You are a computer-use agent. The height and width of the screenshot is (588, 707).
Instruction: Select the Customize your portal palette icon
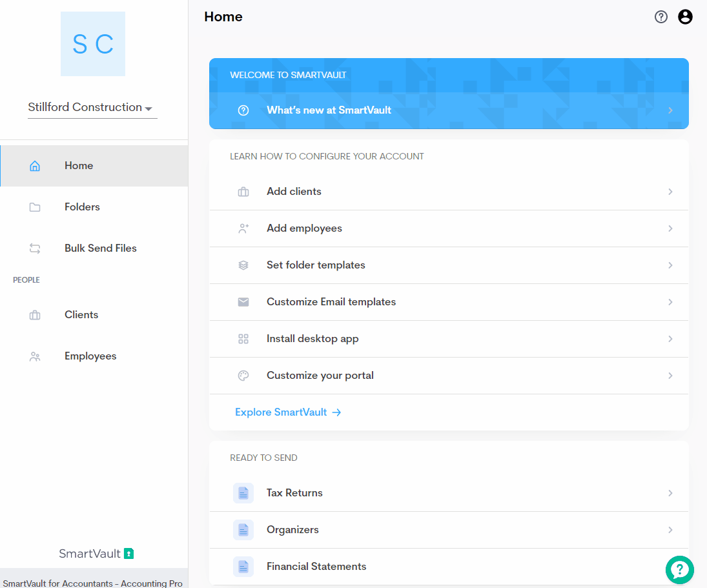click(x=243, y=375)
